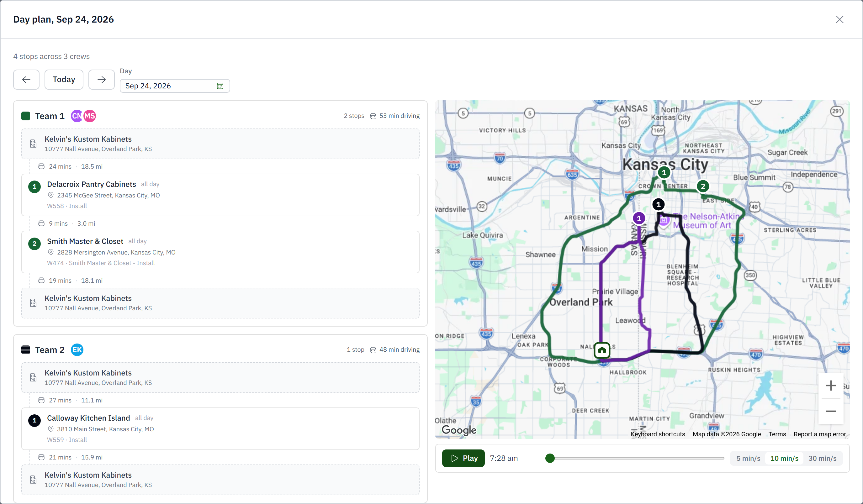Screen dimensions: 863x504
Task: Click green stop 2 badge for Smith Master
Action: pos(34,244)
